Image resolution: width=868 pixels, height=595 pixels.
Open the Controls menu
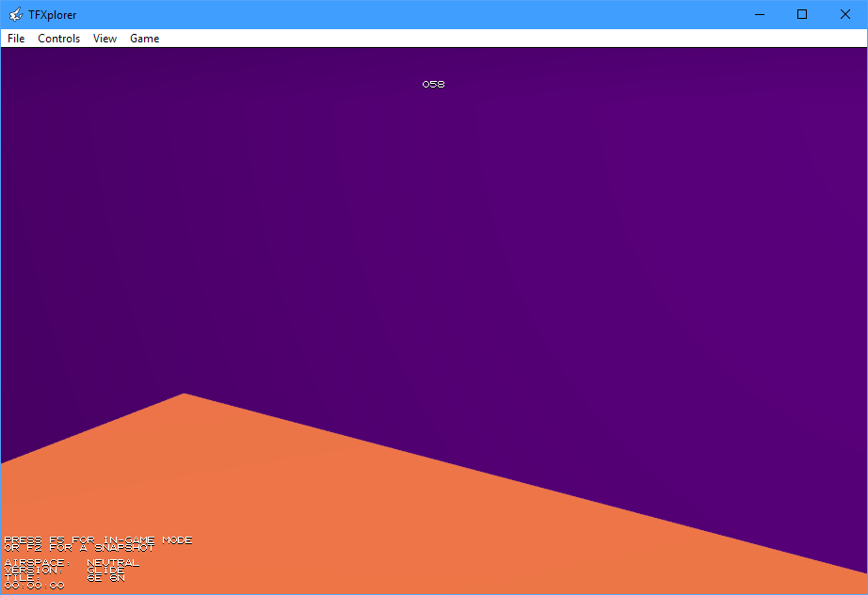coord(59,39)
